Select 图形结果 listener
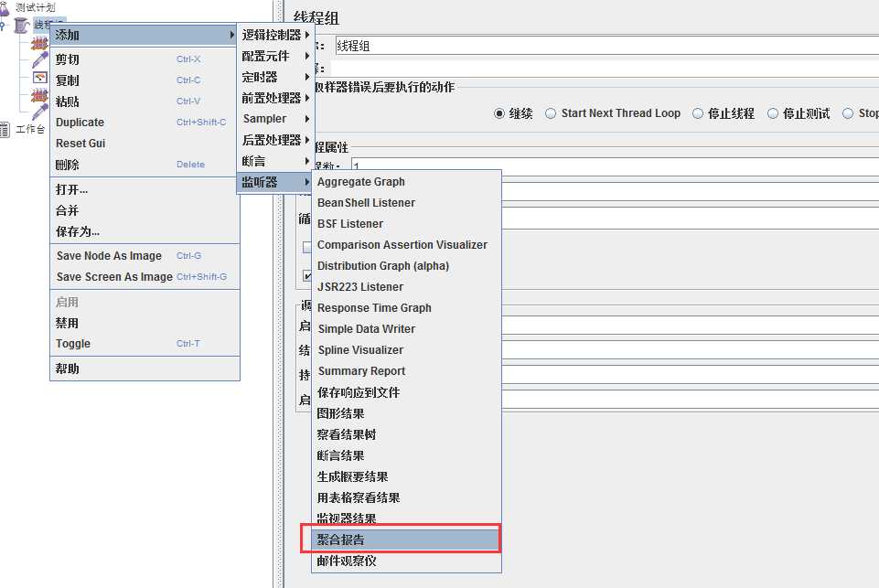Viewport: 879px width, 588px height. coord(406,413)
